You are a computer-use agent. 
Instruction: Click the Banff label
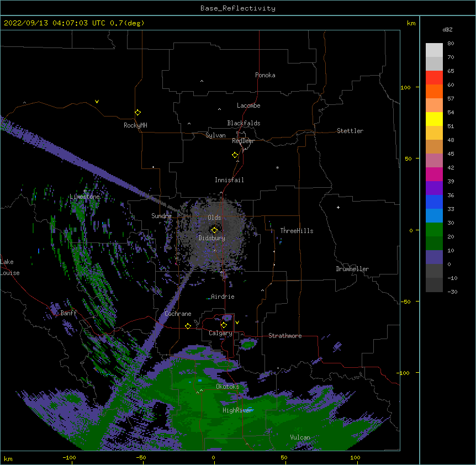tap(68, 313)
